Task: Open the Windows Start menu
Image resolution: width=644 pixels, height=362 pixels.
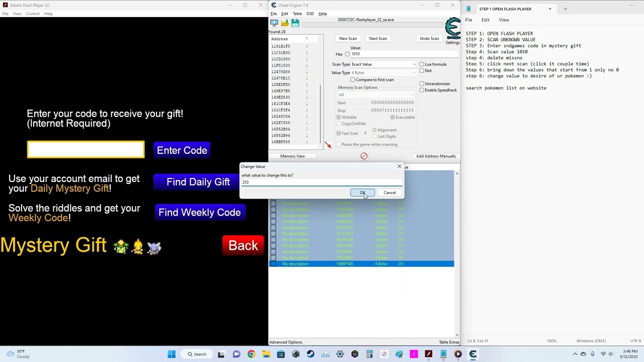Action: [x=172, y=354]
